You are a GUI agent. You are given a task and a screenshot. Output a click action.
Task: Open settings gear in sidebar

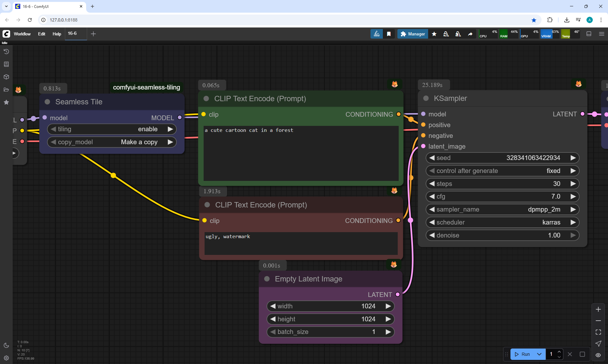[6, 358]
